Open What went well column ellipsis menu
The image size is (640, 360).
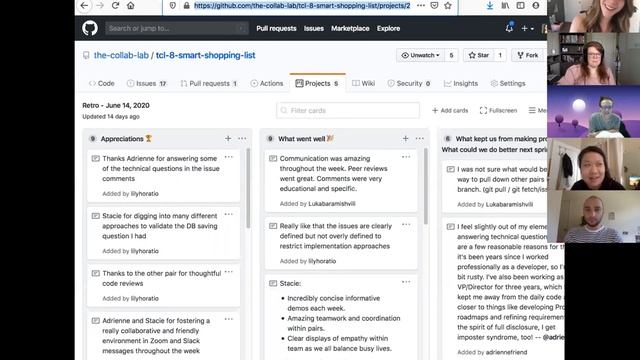(420, 138)
